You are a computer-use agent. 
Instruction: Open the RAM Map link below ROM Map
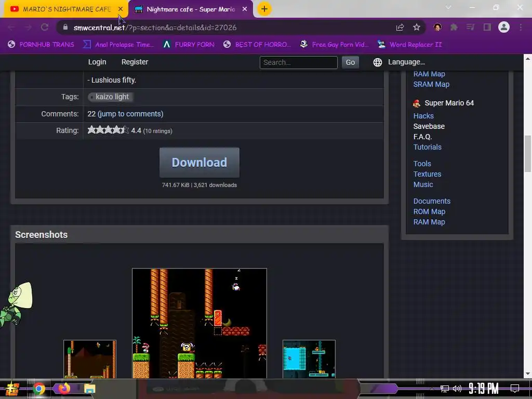tap(429, 222)
